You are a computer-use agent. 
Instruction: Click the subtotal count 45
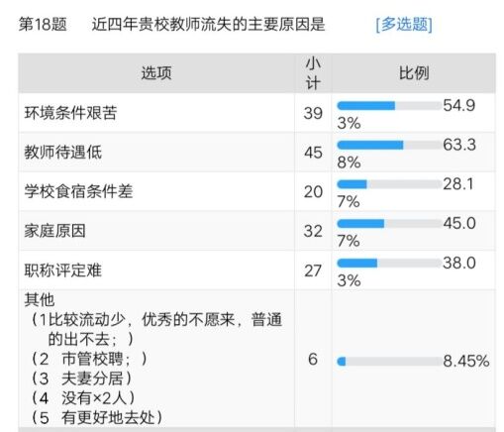313,153
